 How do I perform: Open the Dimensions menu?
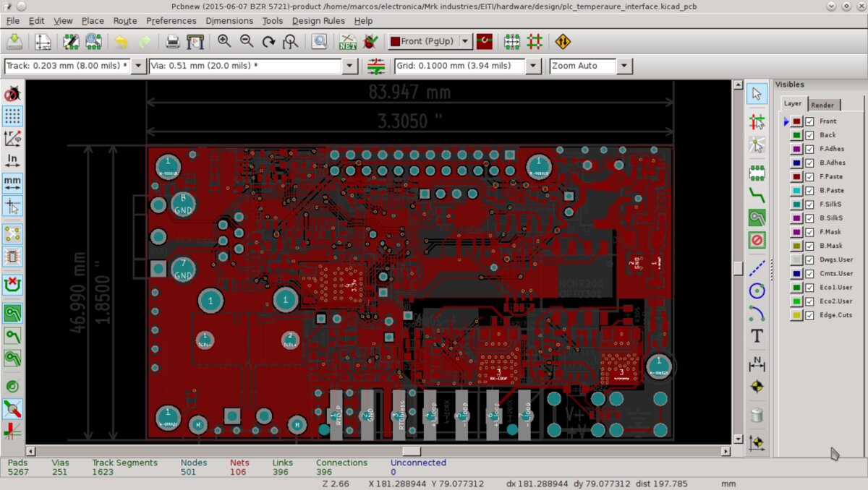coord(229,21)
